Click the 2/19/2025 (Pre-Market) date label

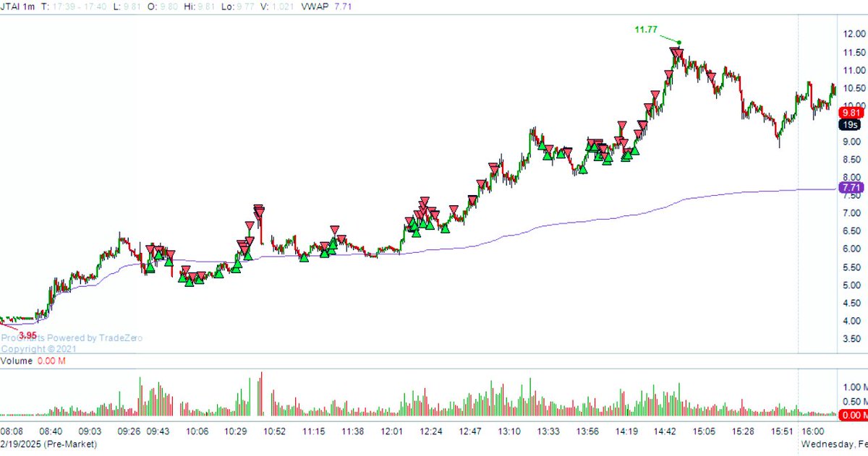[48, 444]
